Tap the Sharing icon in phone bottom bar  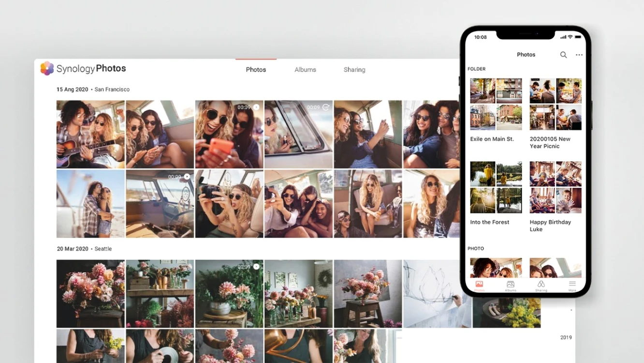point(541,284)
